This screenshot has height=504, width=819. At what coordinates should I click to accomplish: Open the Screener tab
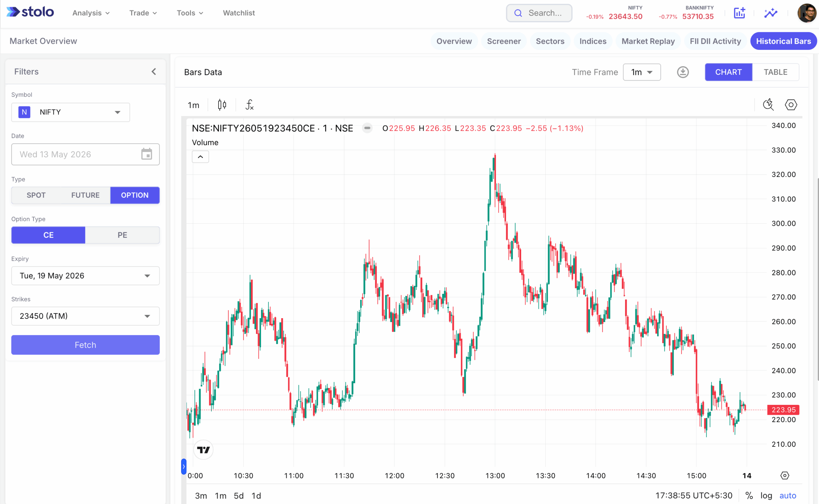click(504, 41)
